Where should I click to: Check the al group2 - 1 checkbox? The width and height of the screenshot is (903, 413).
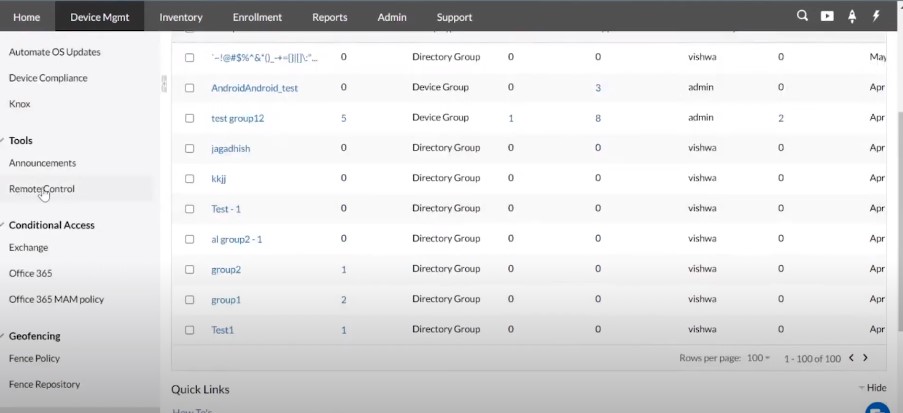(x=189, y=239)
